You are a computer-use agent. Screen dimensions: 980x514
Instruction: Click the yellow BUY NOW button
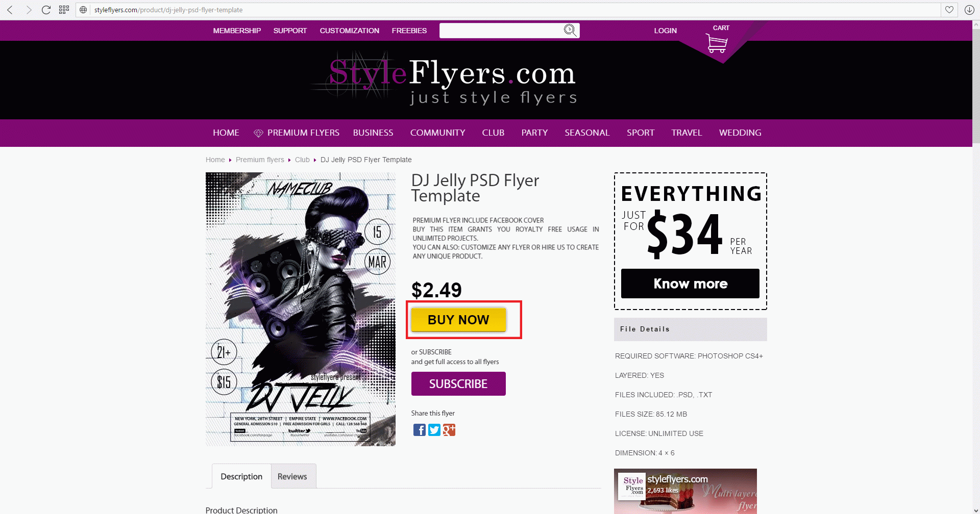(x=458, y=320)
